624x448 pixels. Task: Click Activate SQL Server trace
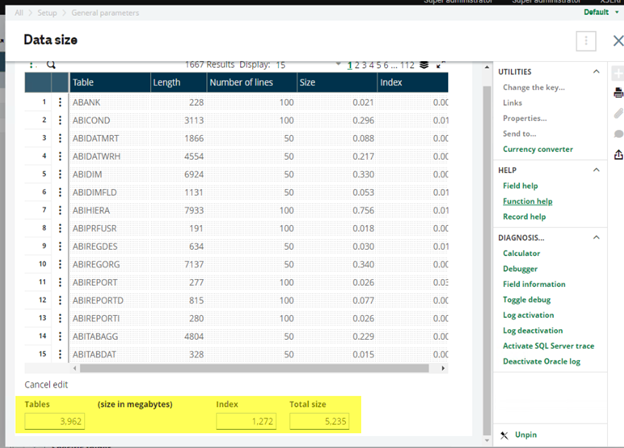pyautogui.click(x=548, y=346)
